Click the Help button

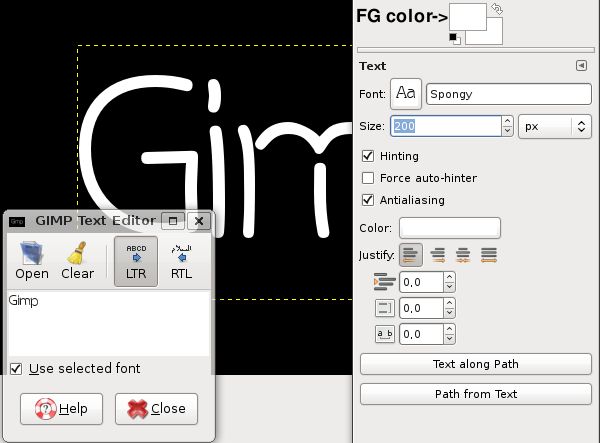(62, 409)
